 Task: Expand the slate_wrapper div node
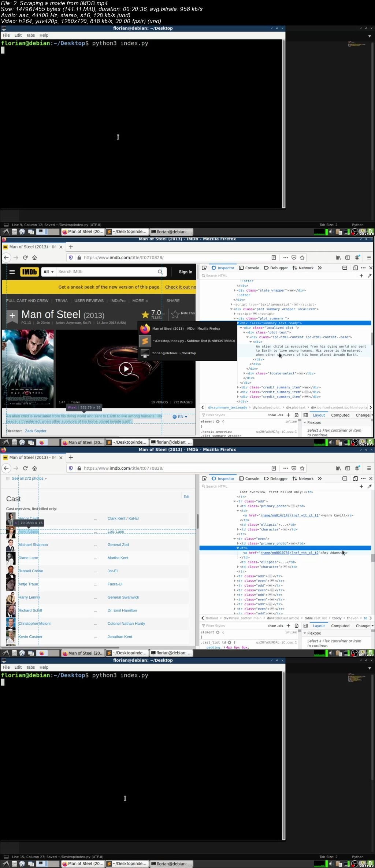(235, 291)
